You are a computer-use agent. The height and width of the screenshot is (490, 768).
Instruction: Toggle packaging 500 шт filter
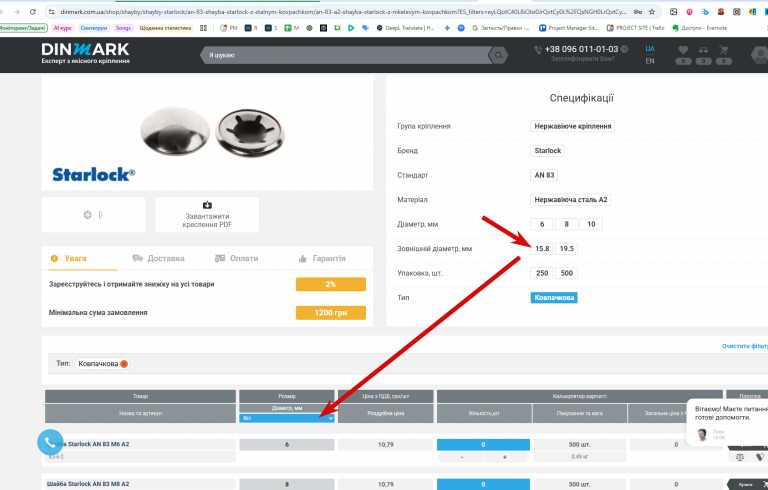tap(566, 273)
